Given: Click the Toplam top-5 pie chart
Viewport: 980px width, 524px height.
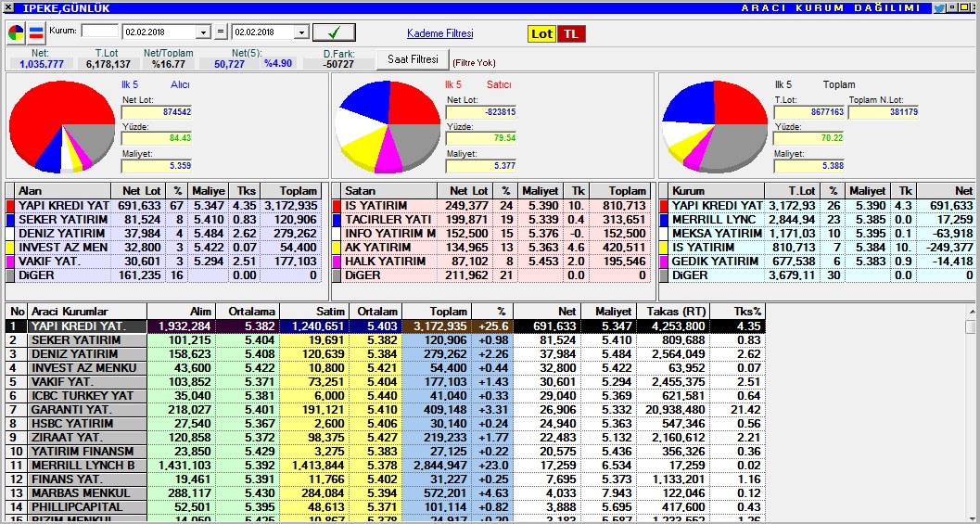Looking at the screenshot, I should [715, 127].
